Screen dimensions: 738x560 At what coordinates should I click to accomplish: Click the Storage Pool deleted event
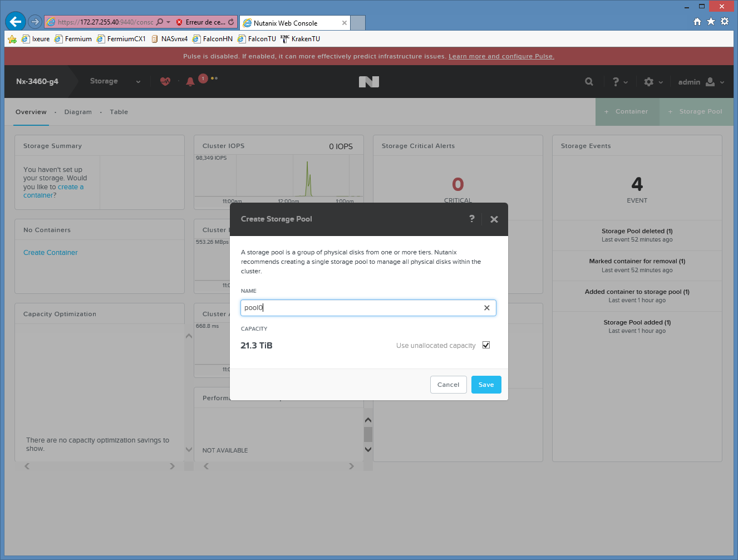coord(637,235)
